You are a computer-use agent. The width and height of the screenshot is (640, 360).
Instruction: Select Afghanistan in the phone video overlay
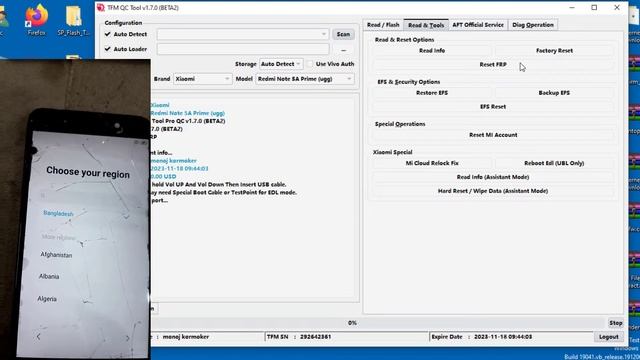coord(56,255)
